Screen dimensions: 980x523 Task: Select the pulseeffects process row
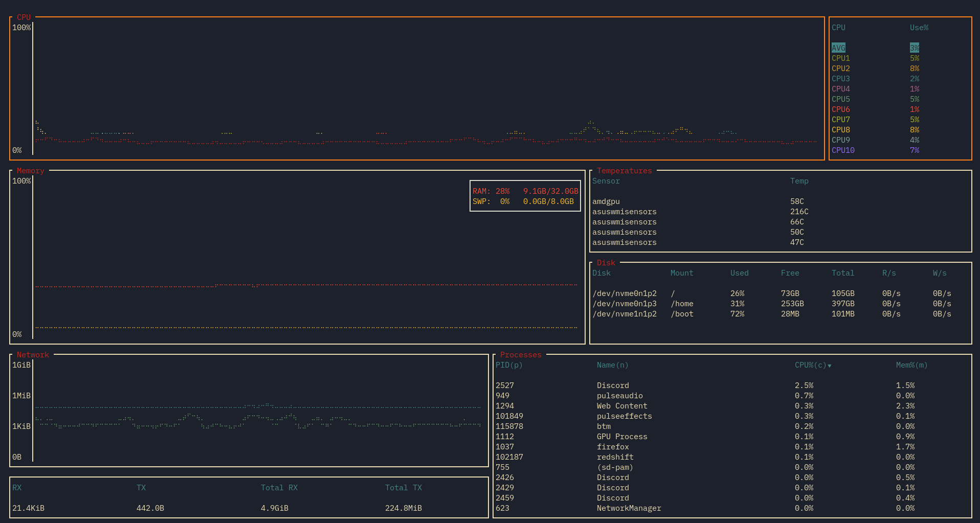(732, 416)
